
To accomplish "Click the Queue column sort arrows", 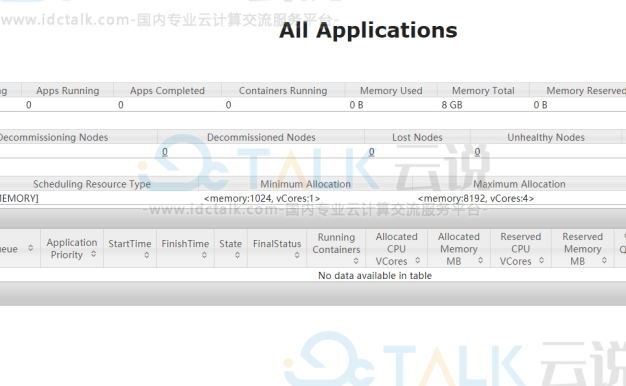I will click(30, 248).
